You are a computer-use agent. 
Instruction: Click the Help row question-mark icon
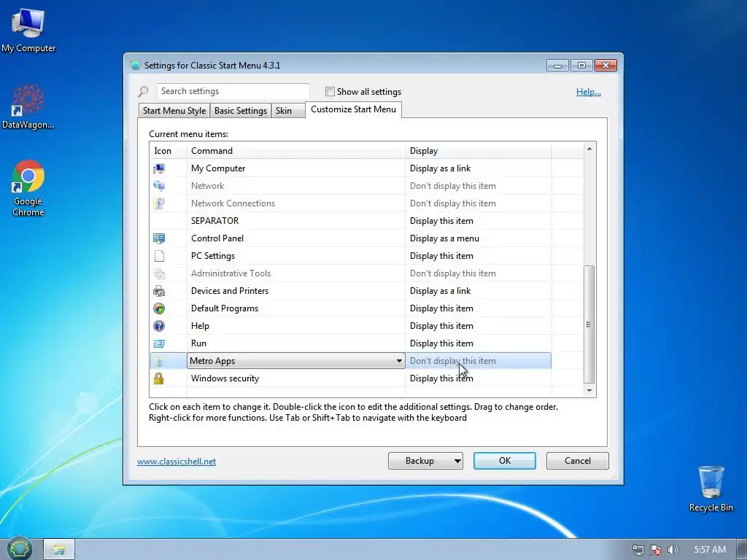coord(159,326)
